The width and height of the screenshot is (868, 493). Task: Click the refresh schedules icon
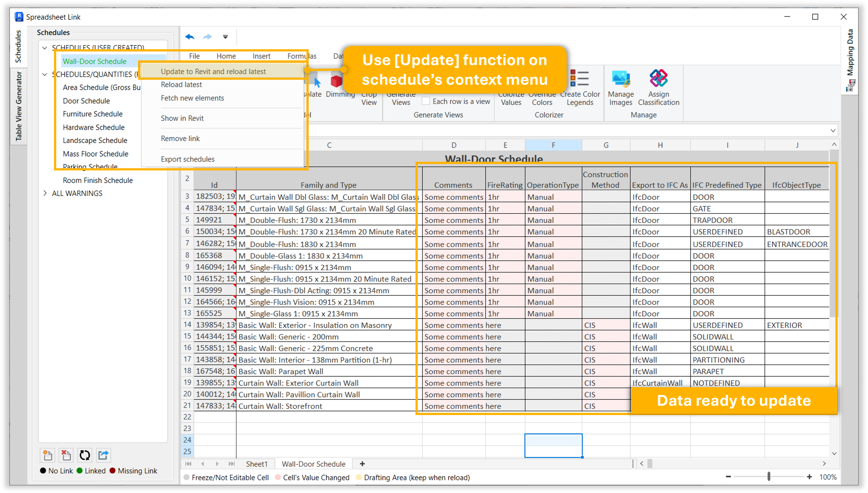85,455
